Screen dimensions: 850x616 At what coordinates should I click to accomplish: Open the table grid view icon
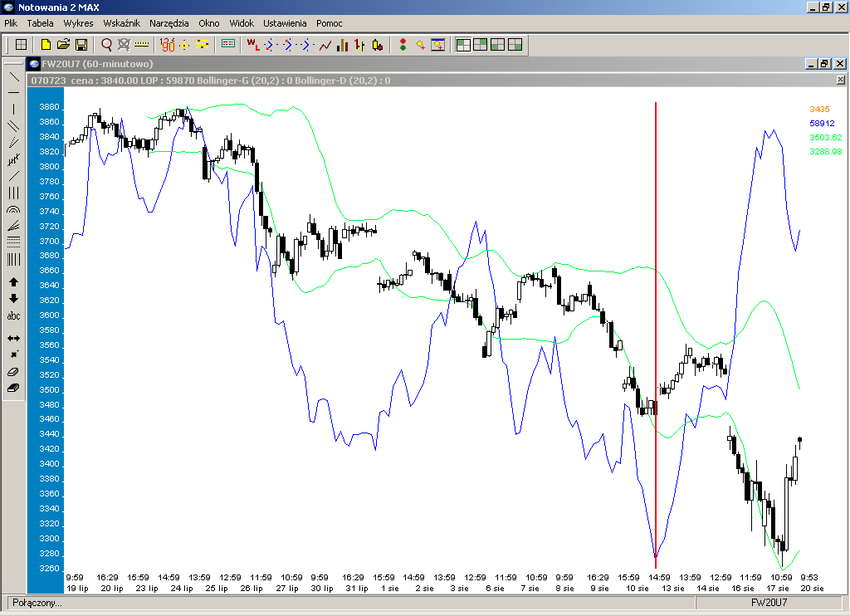click(21, 45)
